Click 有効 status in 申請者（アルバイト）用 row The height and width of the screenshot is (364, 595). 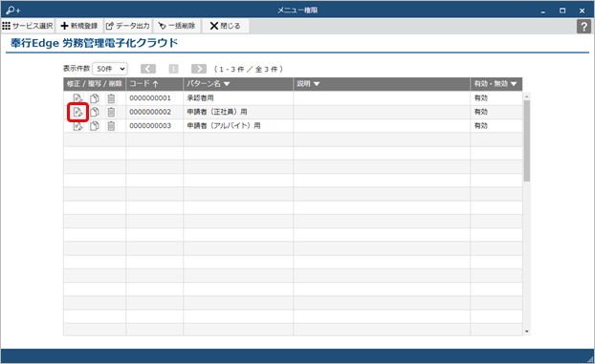pyautogui.click(x=481, y=126)
